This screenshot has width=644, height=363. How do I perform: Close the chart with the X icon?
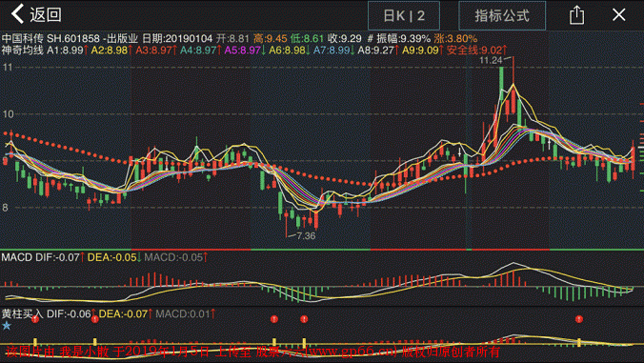[618, 15]
